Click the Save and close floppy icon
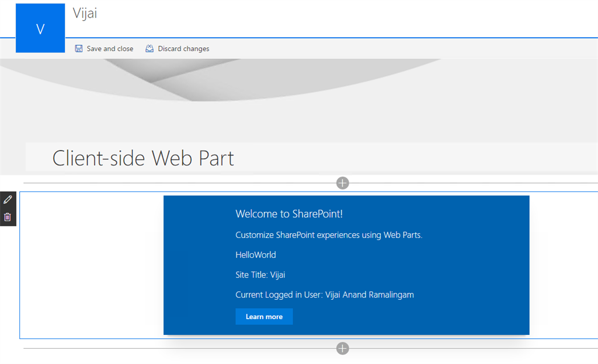This screenshot has height=364, width=598. (x=79, y=48)
